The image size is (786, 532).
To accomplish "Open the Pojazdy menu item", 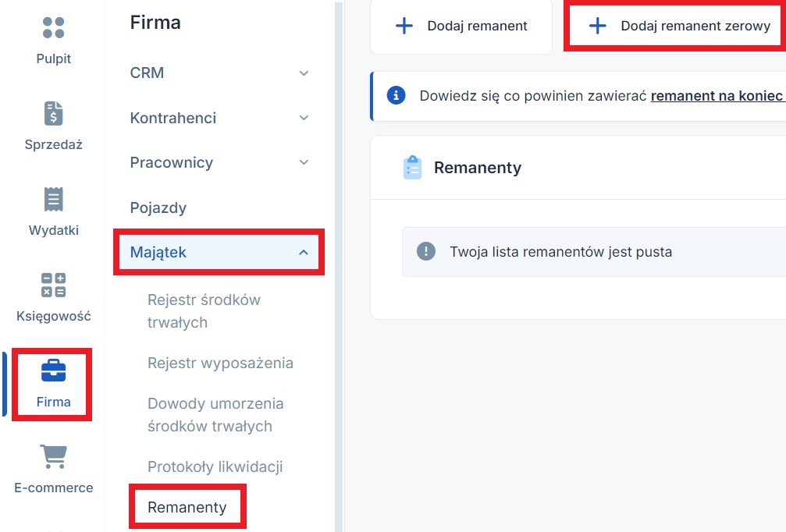I will point(158,208).
